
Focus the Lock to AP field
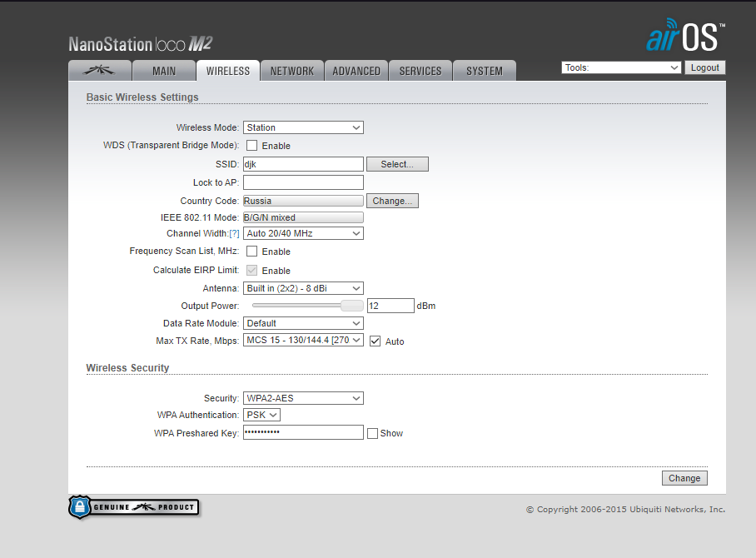point(303,182)
